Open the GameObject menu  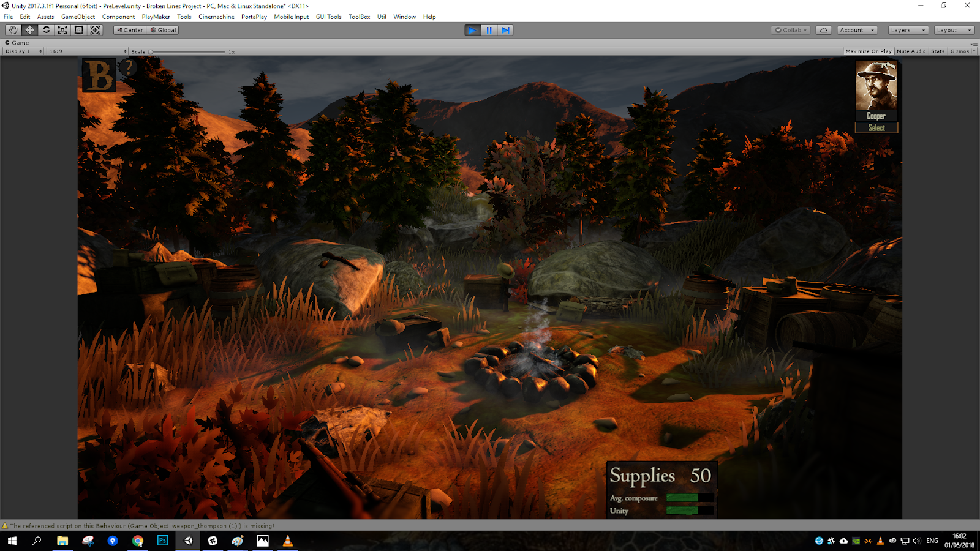point(78,17)
